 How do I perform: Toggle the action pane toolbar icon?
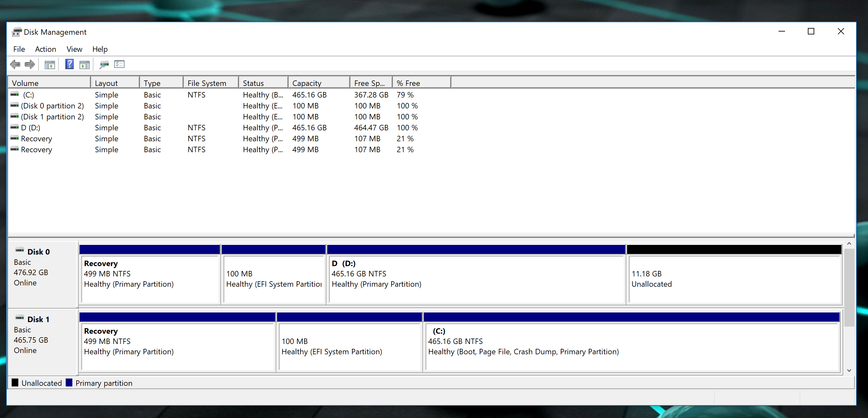pos(85,64)
